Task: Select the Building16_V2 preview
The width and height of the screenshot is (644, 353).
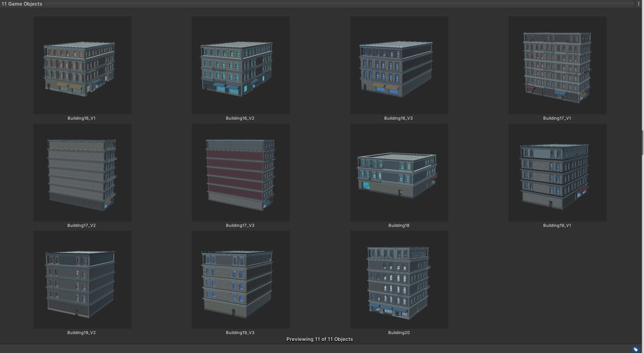Action: pos(240,64)
